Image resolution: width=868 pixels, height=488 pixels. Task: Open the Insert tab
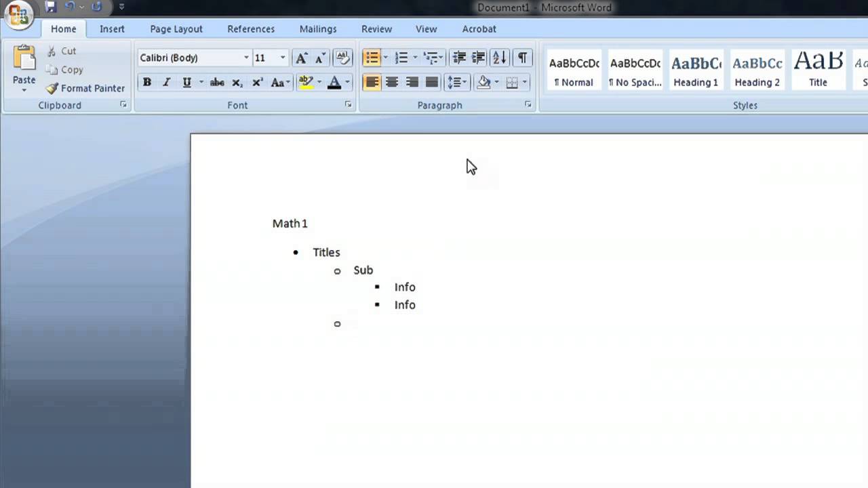tap(112, 29)
